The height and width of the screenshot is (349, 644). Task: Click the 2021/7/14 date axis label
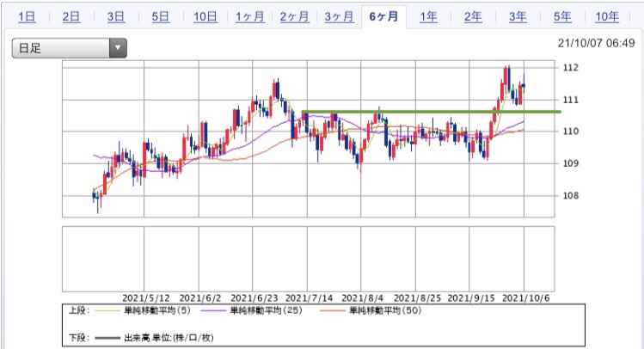point(309,298)
